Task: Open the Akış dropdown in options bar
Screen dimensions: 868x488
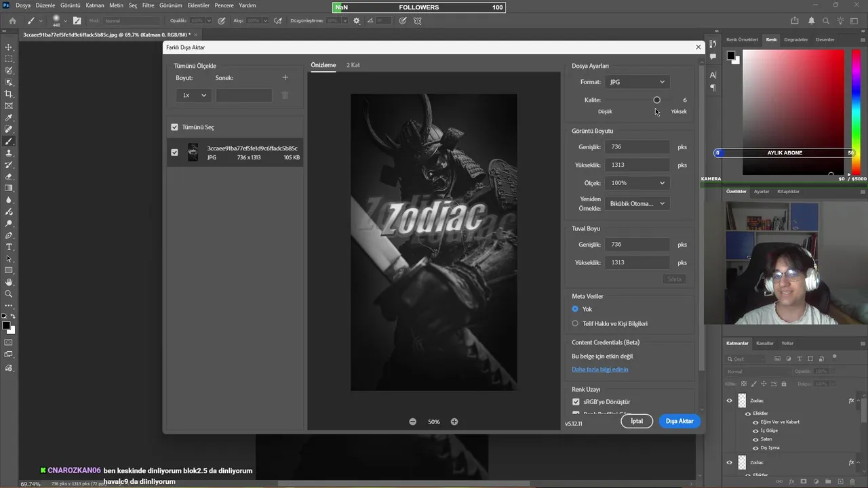Action: click(265, 21)
